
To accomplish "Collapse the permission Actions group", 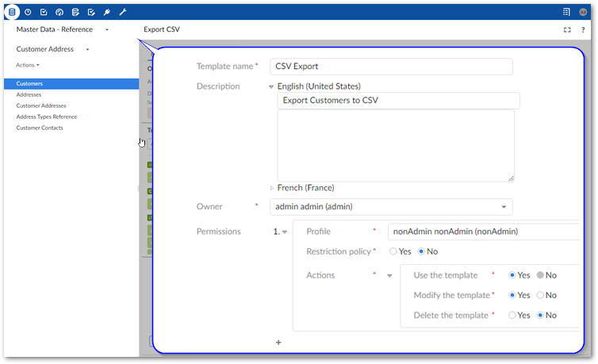I will pos(389,275).
